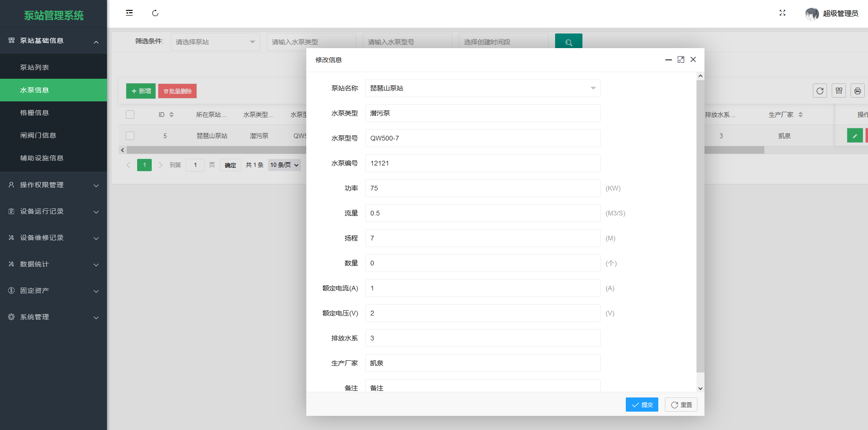Select the 水泵信息 menu item
868x430 pixels.
point(54,90)
